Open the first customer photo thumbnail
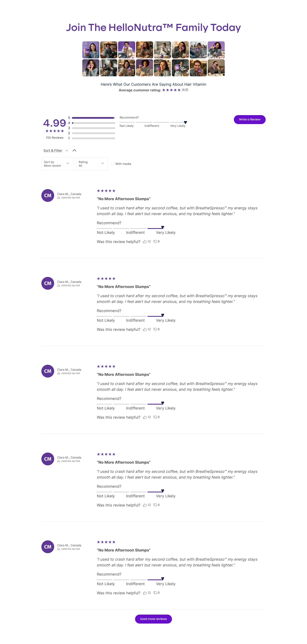 pyautogui.click(x=91, y=50)
